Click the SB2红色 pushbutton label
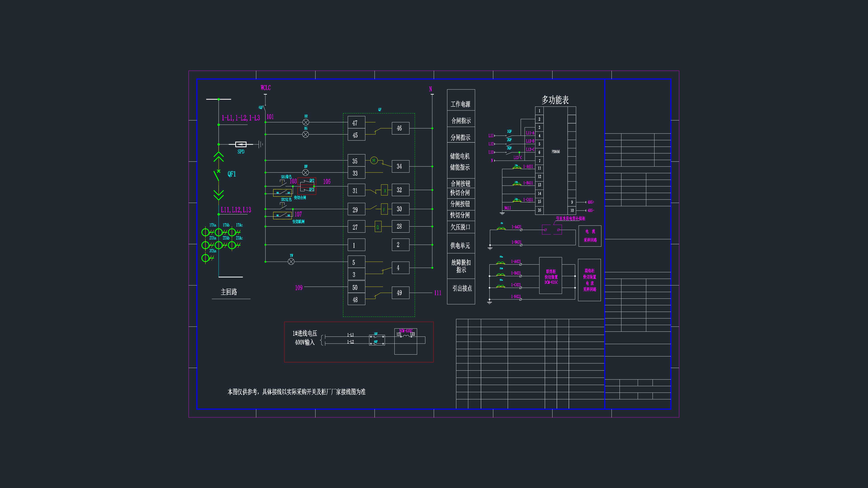The width and height of the screenshot is (868, 488). tap(286, 200)
